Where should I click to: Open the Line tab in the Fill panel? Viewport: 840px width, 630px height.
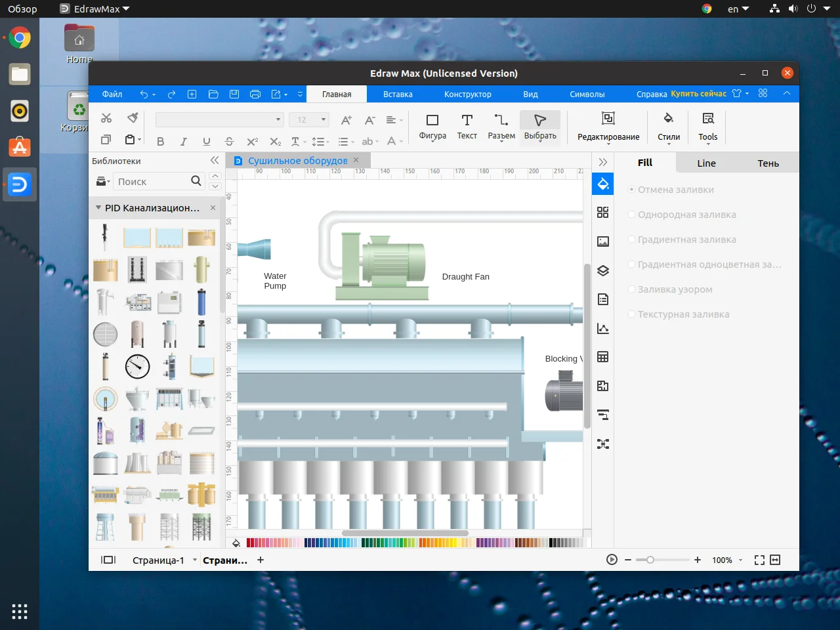click(x=706, y=162)
